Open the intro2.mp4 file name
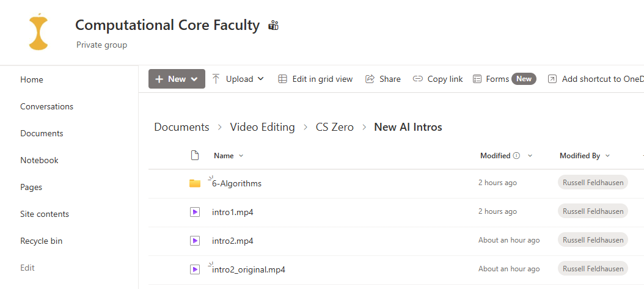Image resolution: width=644 pixels, height=289 pixels. pyautogui.click(x=232, y=241)
